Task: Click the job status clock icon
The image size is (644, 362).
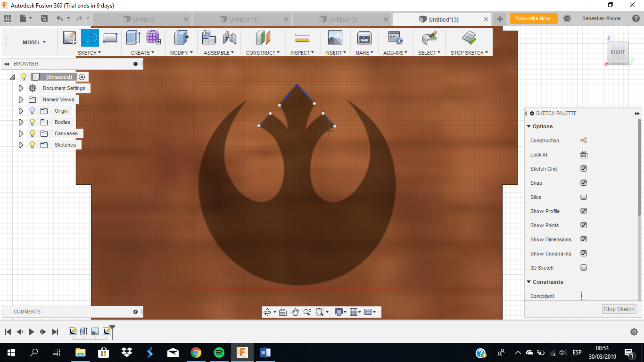Action: pyautogui.click(x=567, y=18)
